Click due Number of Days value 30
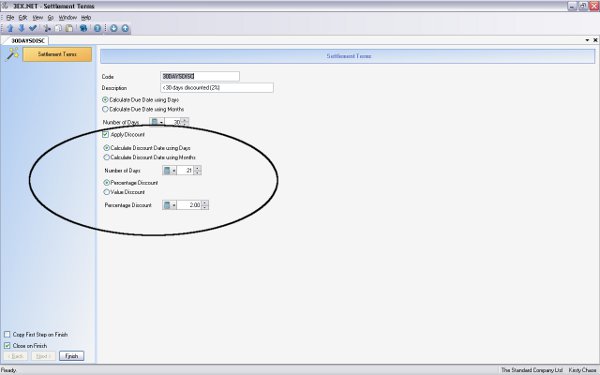Image resolution: width=600 pixels, height=375 pixels. tap(173, 122)
